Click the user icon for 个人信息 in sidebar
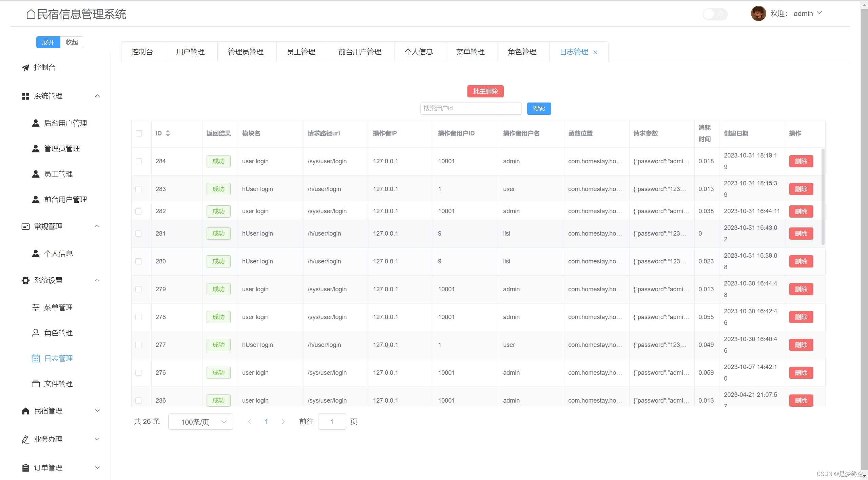Image resolution: width=868 pixels, height=480 pixels. point(36,254)
